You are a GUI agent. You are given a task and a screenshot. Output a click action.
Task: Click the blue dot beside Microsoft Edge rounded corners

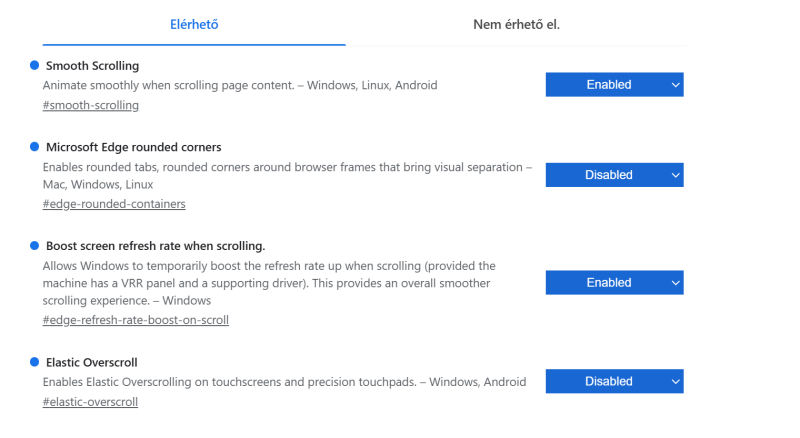tap(34, 146)
